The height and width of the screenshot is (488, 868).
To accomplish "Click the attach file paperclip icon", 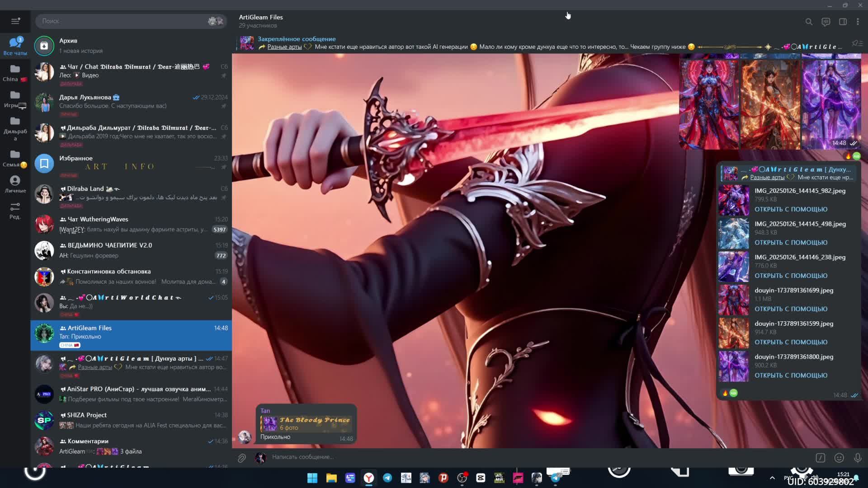I will [x=242, y=458].
